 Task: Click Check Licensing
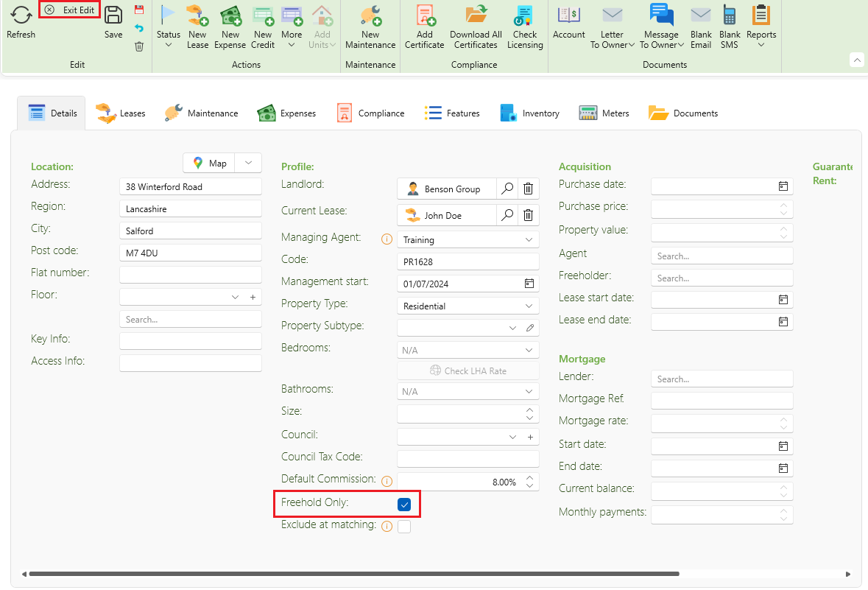tap(525, 27)
